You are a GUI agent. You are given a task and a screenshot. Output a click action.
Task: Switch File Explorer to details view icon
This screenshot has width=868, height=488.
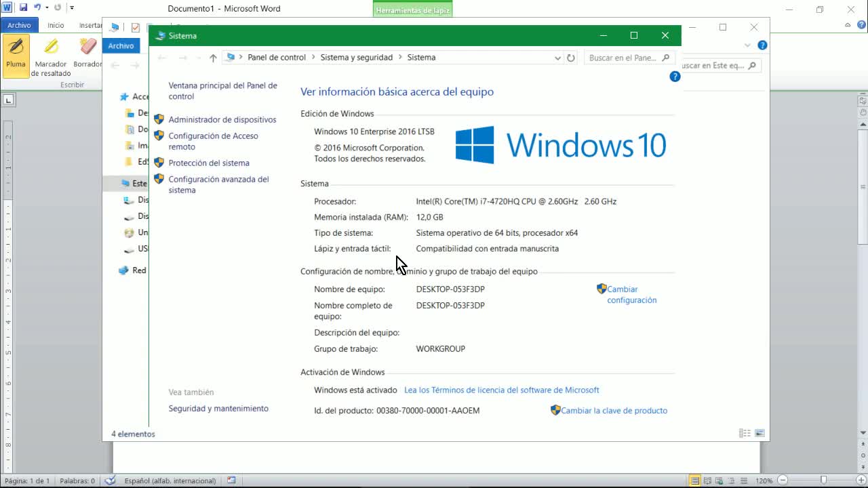click(745, 433)
